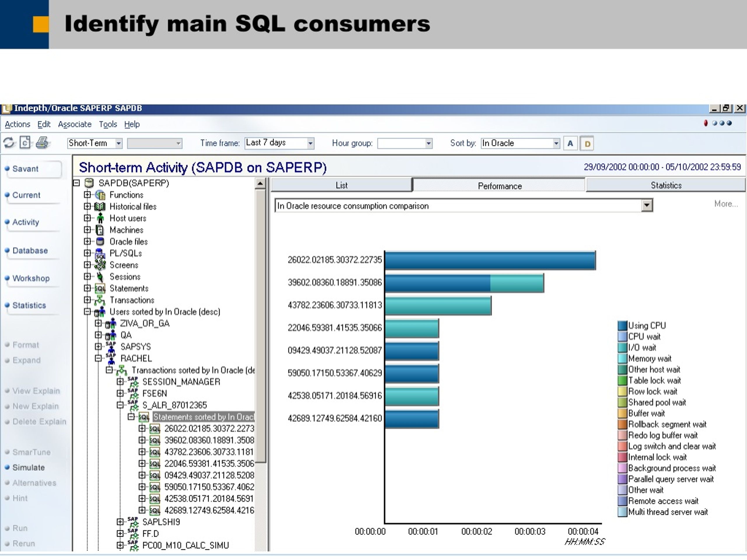The height and width of the screenshot is (560, 747).
Task: Click SQL icon of statement 26022.02185.30372
Action: [x=155, y=429]
